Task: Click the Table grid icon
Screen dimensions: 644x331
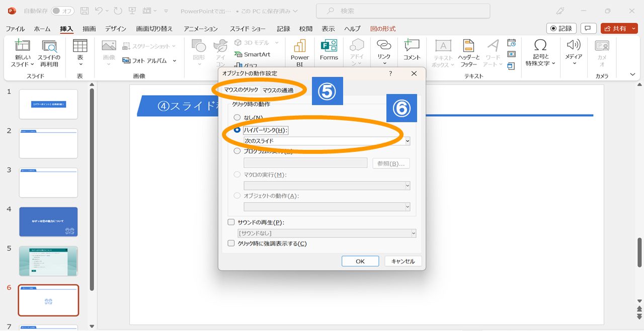Action: [x=80, y=46]
